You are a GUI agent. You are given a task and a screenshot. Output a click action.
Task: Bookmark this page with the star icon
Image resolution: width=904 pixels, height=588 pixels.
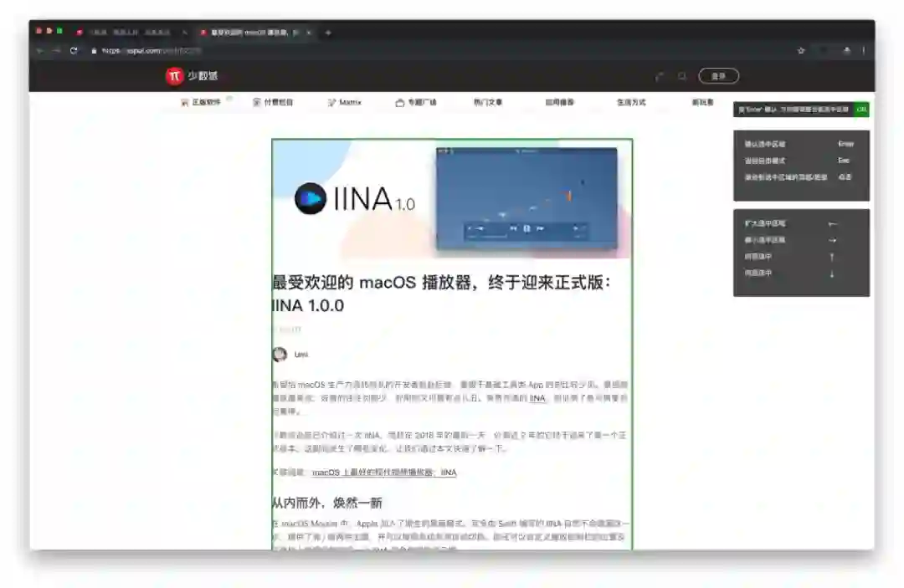801,51
